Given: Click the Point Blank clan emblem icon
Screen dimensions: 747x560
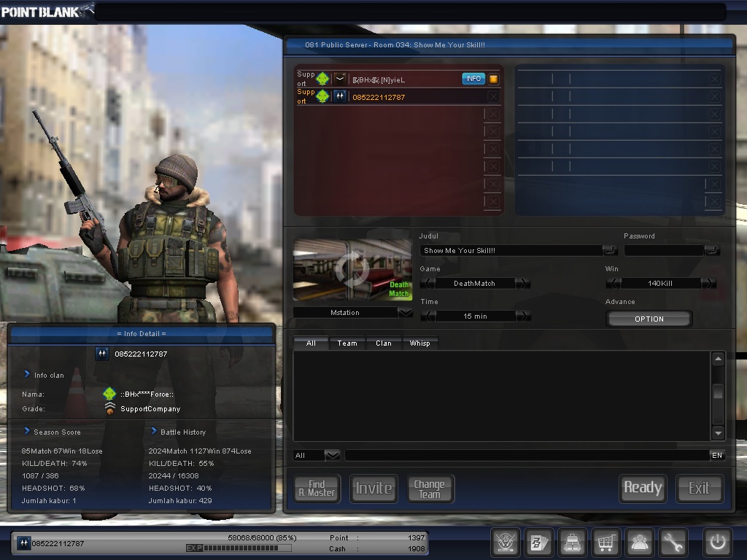Looking at the screenshot, I should pyautogui.click(x=506, y=542).
